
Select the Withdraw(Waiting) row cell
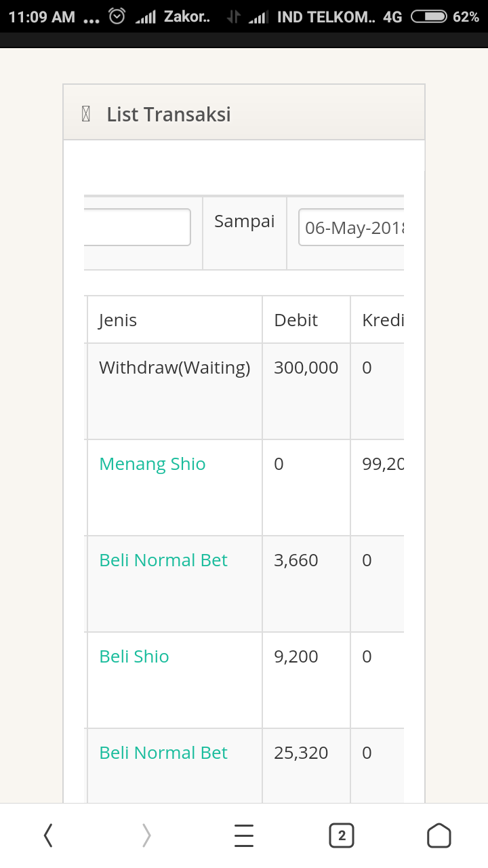click(x=174, y=368)
